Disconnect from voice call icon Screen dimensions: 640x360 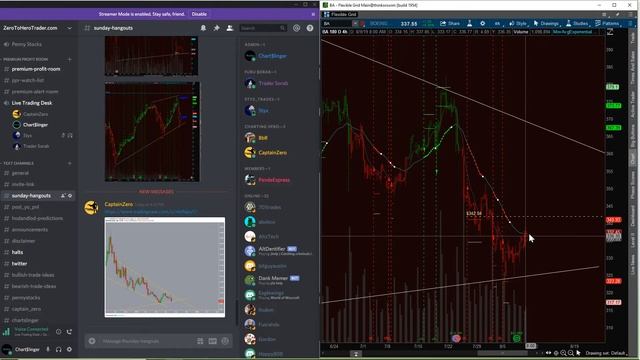coord(69,332)
